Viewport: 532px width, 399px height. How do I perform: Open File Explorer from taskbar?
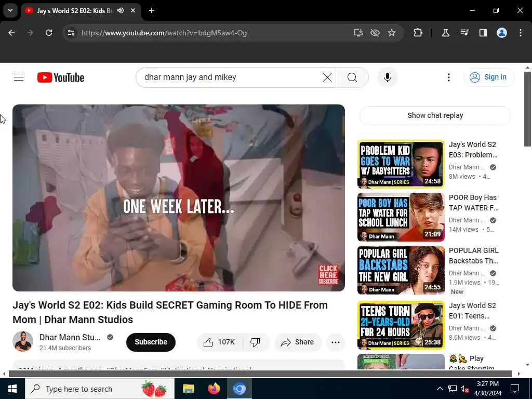188,389
